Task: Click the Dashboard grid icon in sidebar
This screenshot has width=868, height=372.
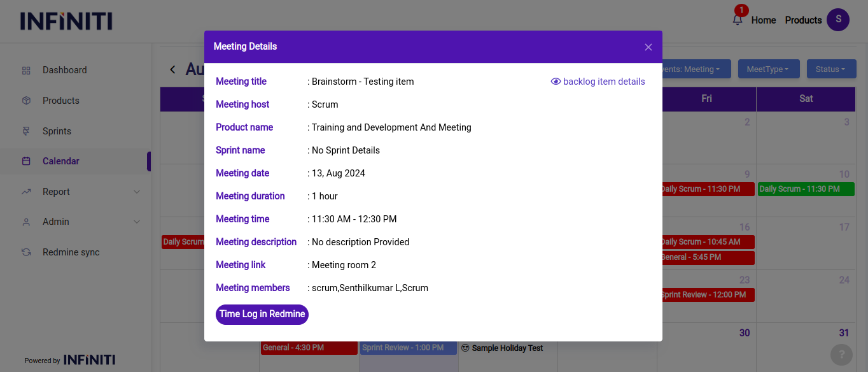Action: 26,70
